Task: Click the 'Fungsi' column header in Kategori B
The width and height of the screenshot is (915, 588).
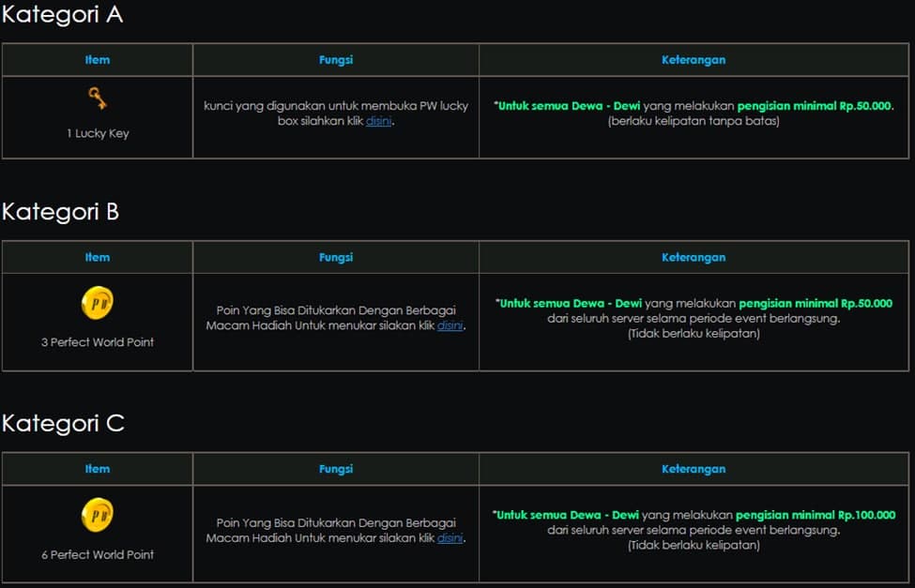Action: pos(336,257)
